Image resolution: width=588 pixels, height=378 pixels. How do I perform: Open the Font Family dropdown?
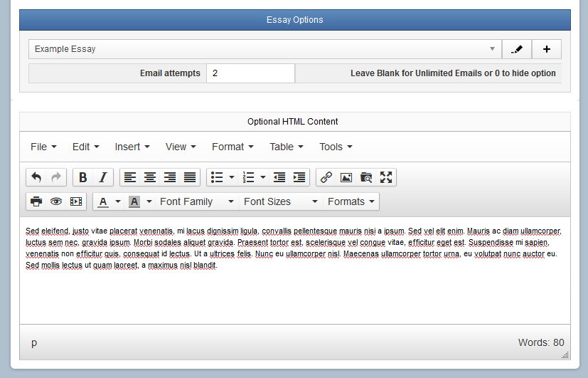[197, 201]
